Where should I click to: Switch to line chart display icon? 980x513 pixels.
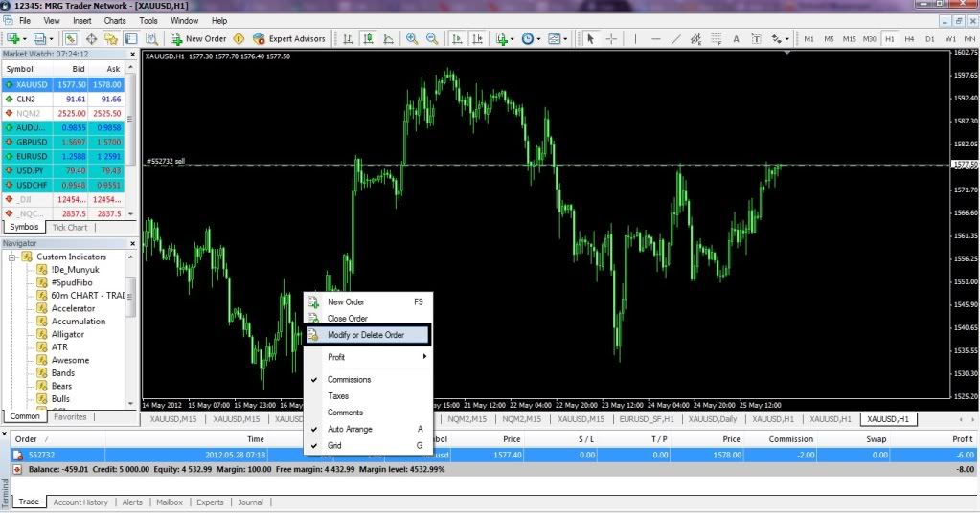point(388,38)
